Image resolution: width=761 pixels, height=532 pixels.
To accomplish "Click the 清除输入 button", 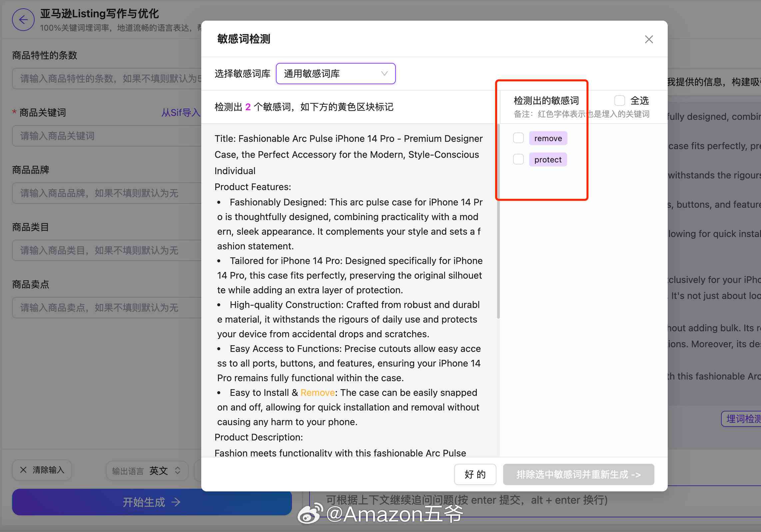I will coord(42,470).
